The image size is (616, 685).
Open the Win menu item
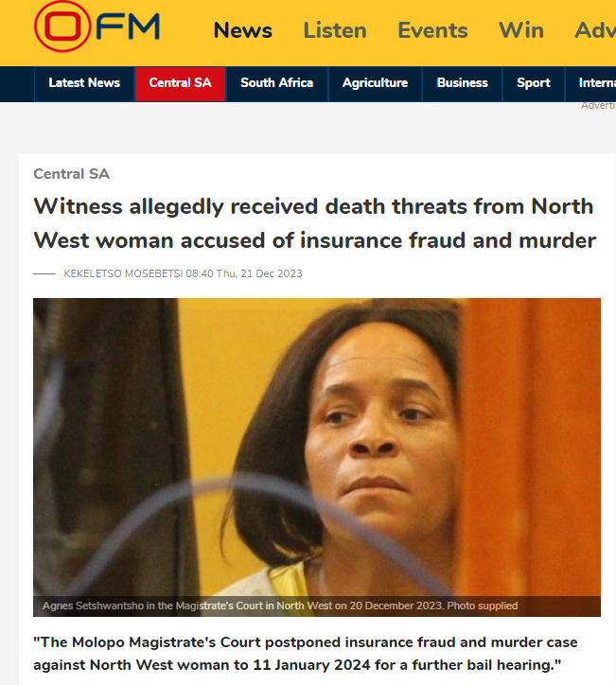click(x=521, y=30)
